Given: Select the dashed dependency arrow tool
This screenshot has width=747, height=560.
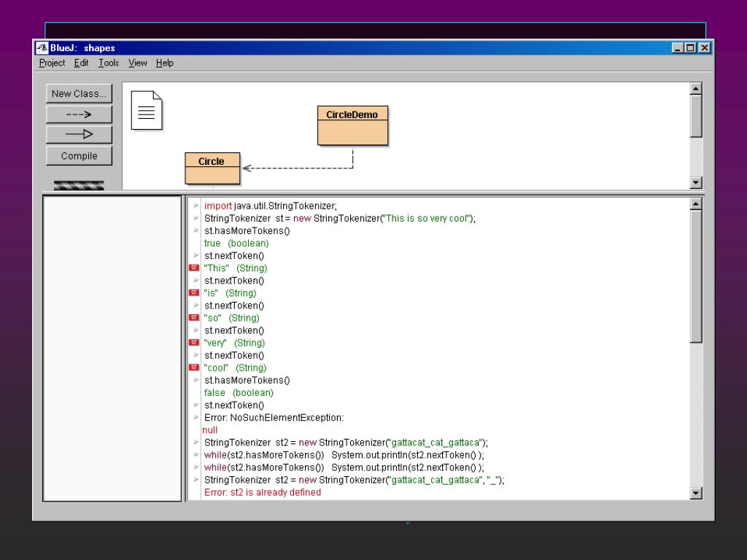Looking at the screenshot, I should pyautogui.click(x=79, y=114).
